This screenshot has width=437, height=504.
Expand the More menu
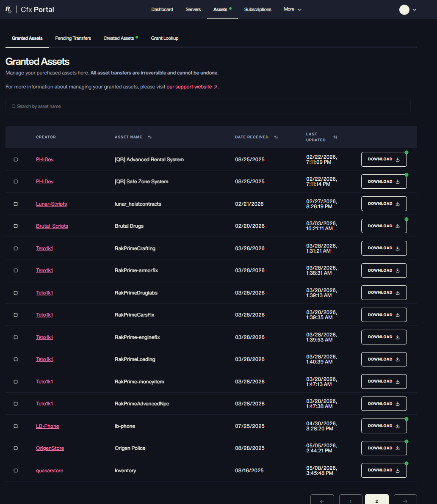pos(292,9)
